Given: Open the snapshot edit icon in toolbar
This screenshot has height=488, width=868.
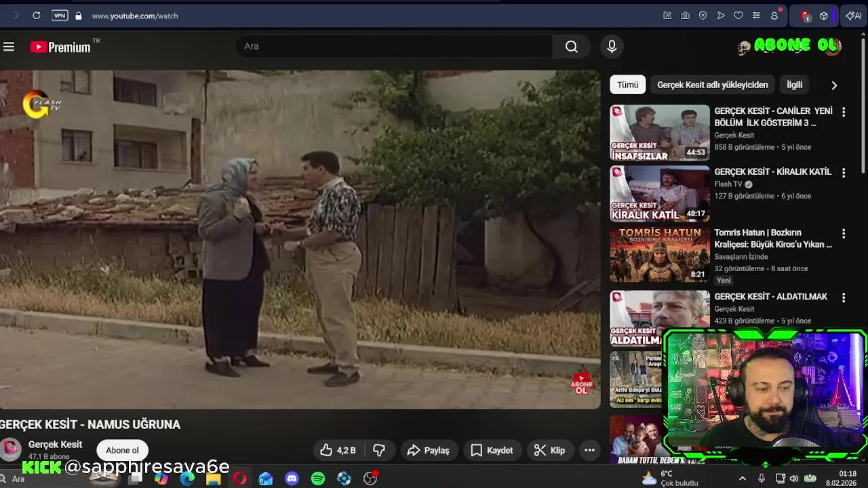Looking at the screenshot, I should point(667,16).
